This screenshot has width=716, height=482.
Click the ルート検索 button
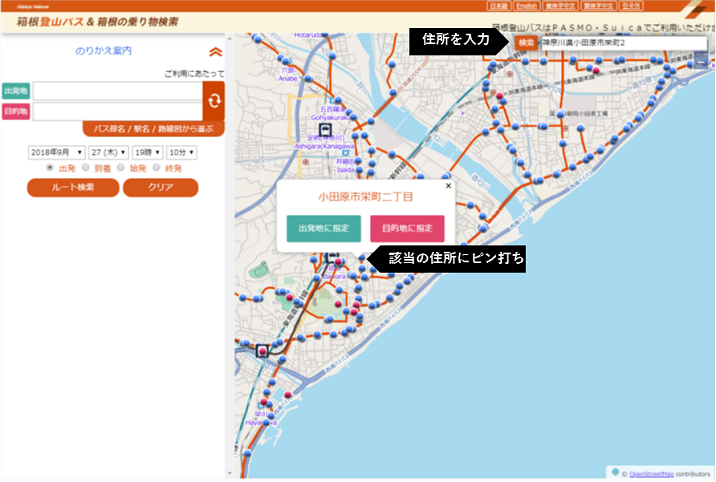pyautogui.click(x=73, y=188)
